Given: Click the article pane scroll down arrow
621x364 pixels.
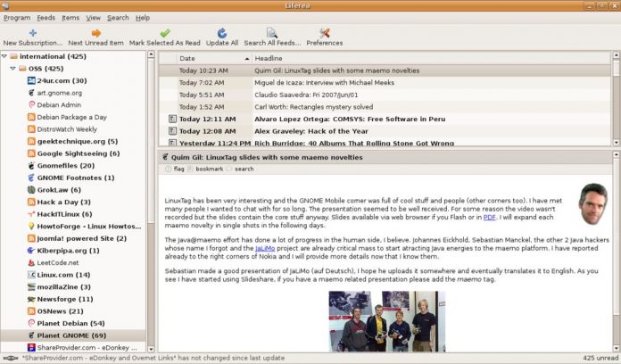Looking at the screenshot, I should [616, 349].
